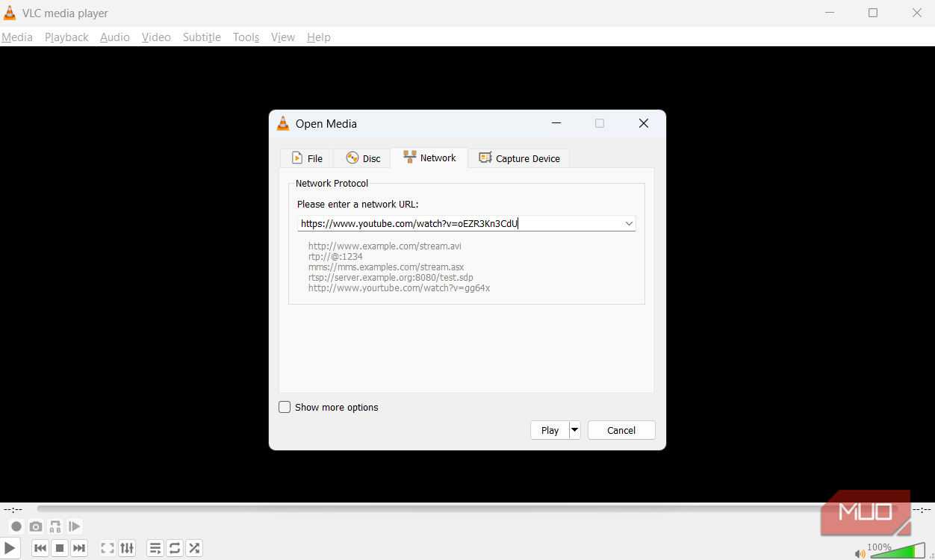Close the Open Media dialog
935x560 pixels.
tap(644, 124)
